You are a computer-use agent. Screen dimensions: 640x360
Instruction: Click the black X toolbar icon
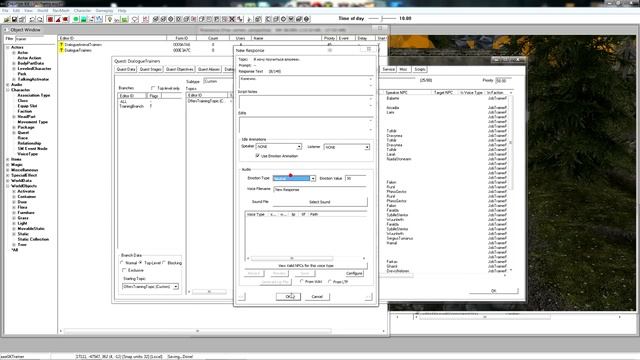(x=232, y=19)
